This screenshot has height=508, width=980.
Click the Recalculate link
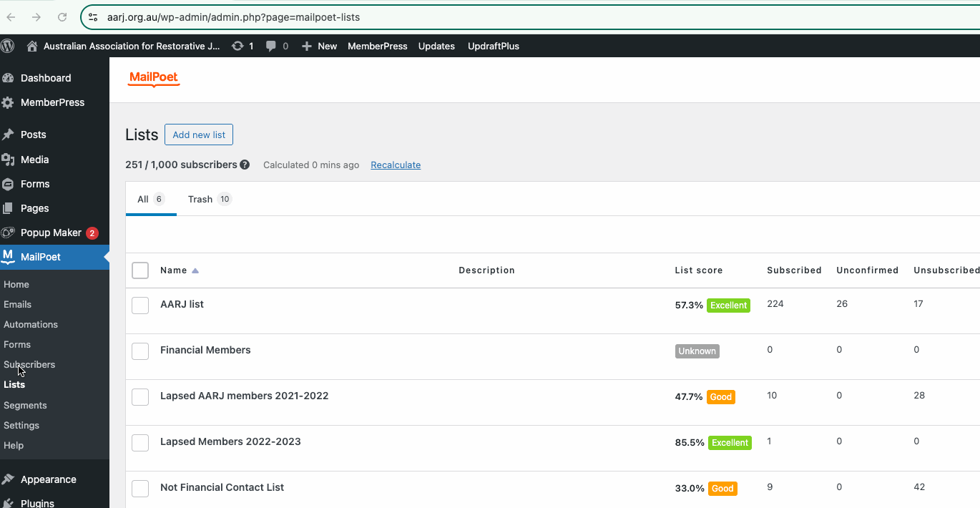[396, 165]
